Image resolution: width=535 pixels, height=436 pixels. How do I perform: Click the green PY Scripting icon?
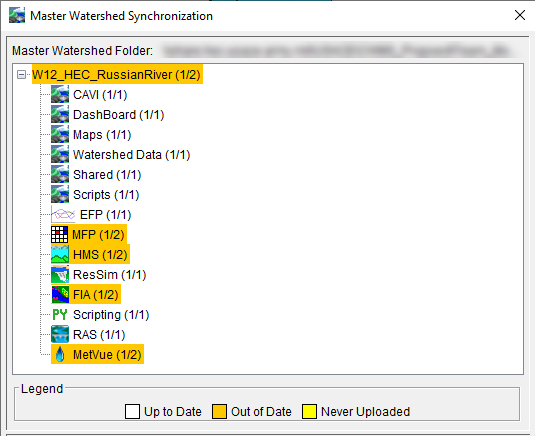[60, 315]
